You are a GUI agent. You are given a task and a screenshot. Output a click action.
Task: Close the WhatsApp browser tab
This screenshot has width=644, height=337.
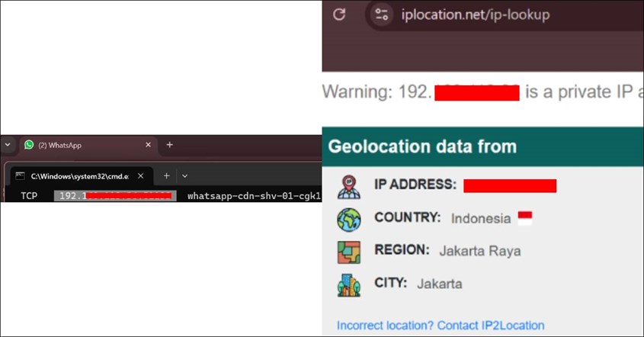pyautogui.click(x=149, y=145)
